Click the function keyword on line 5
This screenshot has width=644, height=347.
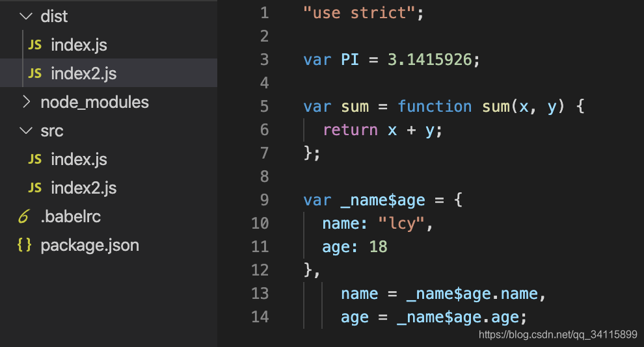[435, 106]
